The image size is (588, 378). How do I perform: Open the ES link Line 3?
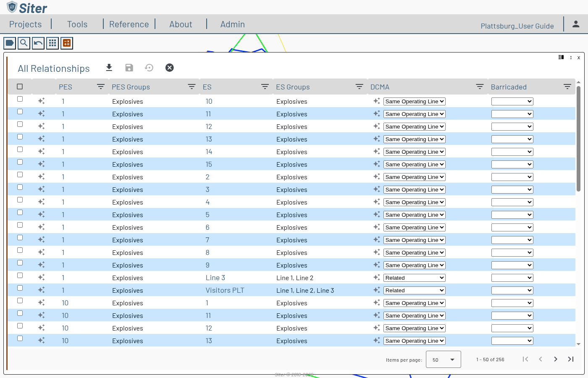point(215,278)
